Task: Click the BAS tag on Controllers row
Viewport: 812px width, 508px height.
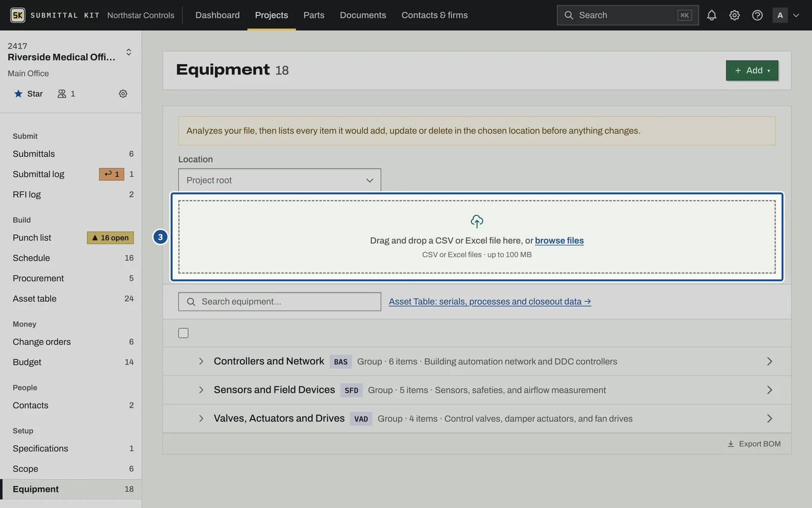Action: [x=341, y=362]
